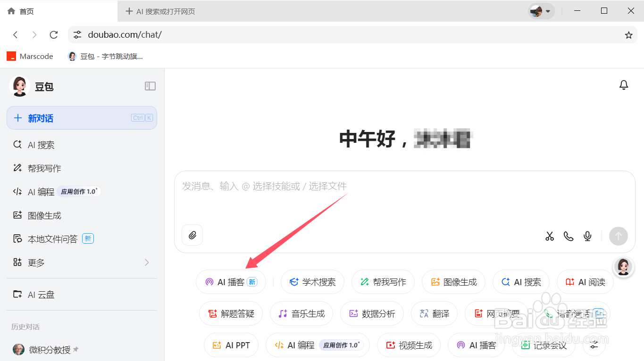Bookmark the page with the star icon
This screenshot has width=644, height=361.
pos(628,35)
